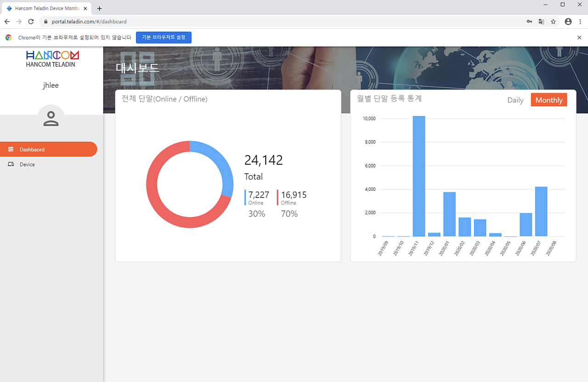Screen dimensions: 588x382
Task: Switch chart to Daily view
Action: (515, 100)
